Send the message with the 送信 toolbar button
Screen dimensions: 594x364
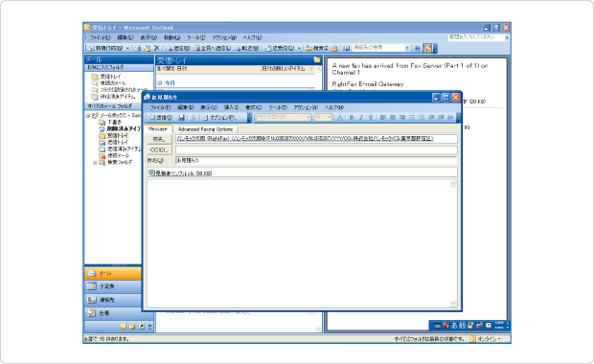[x=160, y=118]
